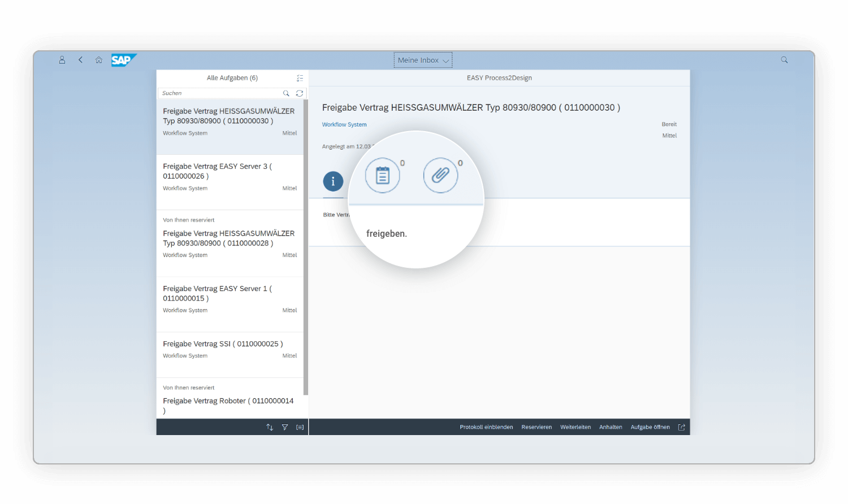This screenshot has height=504, width=848.
Task: Switch to the attachments paperclip tab
Action: pos(440,176)
